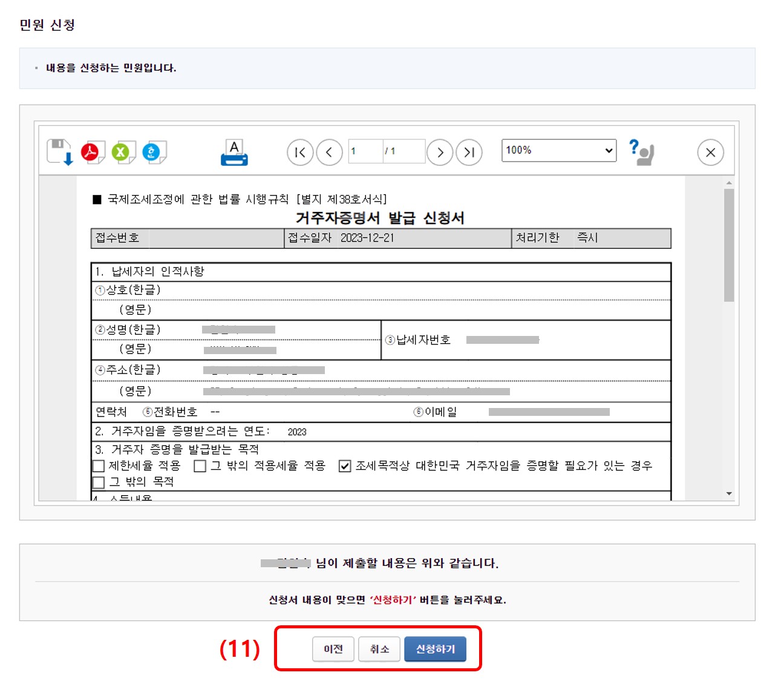This screenshot has height=681, width=784.
Task: Check the 그 밖의 적용세율 적용 checkbox
Action: click(200, 466)
